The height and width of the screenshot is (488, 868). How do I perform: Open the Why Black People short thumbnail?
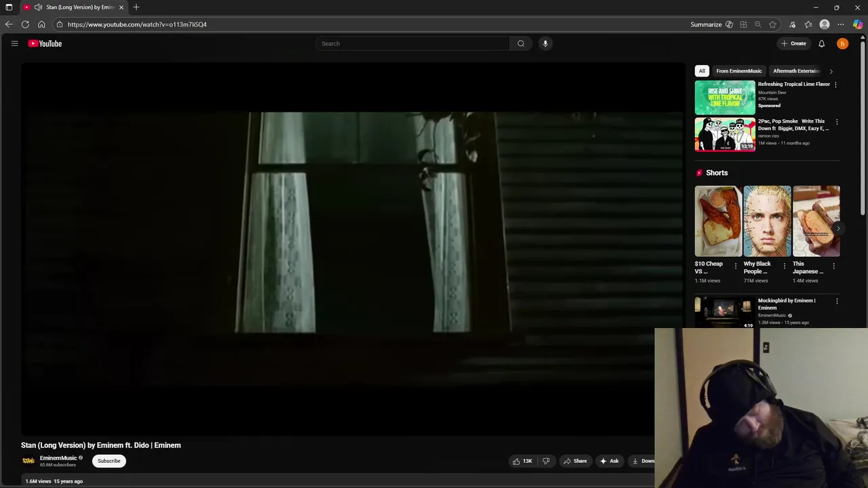[x=767, y=221]
